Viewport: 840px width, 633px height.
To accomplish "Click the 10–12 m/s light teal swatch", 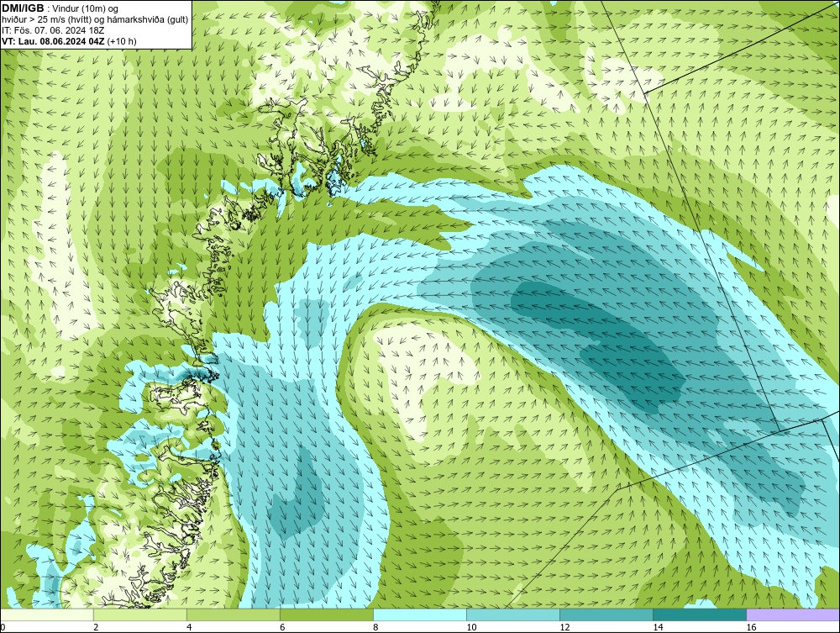I will (x=513, y=615).
